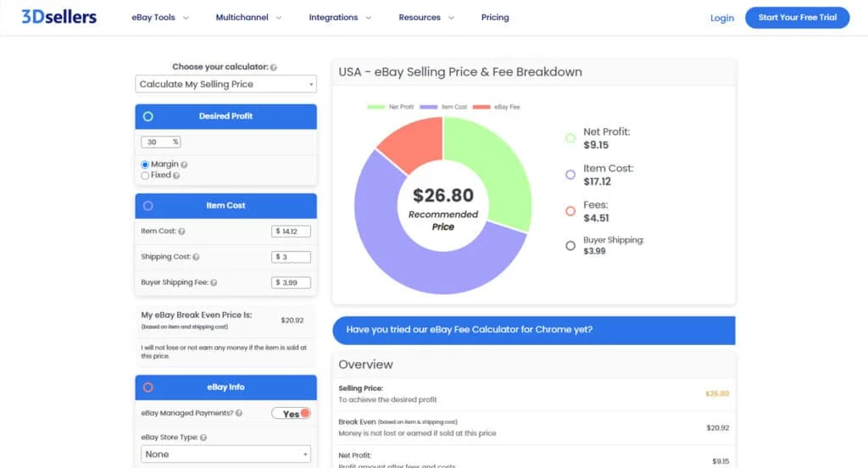
Task: Click the eBay Info section header
Action: click(225, 387)
